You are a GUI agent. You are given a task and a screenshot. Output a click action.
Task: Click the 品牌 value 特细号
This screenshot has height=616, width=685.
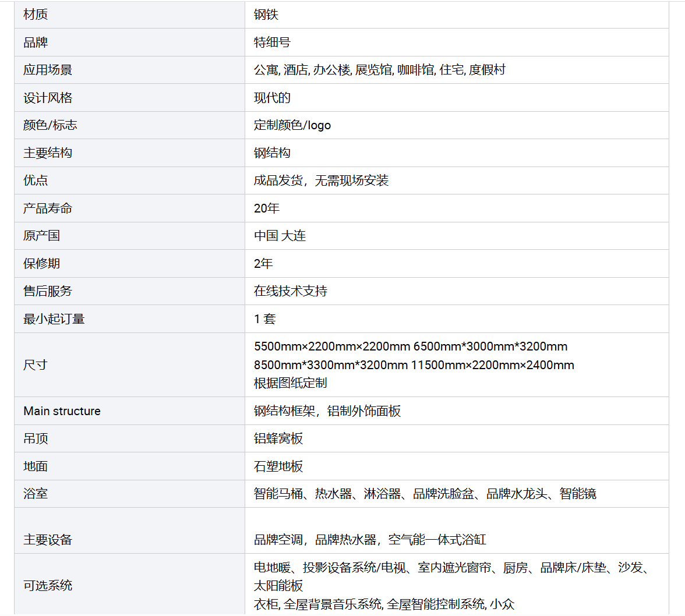click(271, 43)
